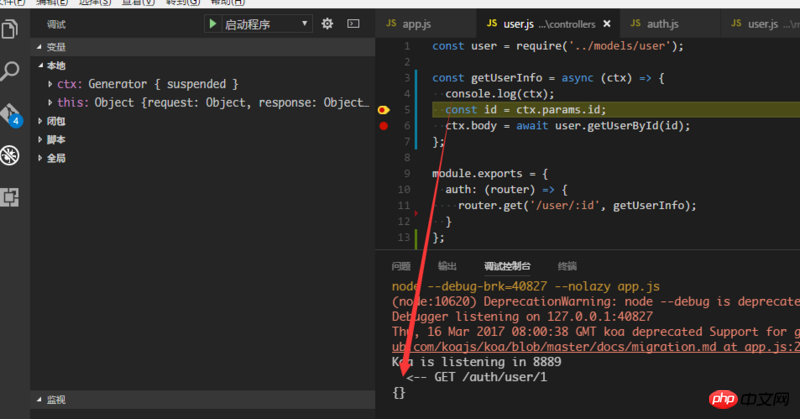
Task: Open the Extensions icon in activity bar
Action: pos(11,196)
